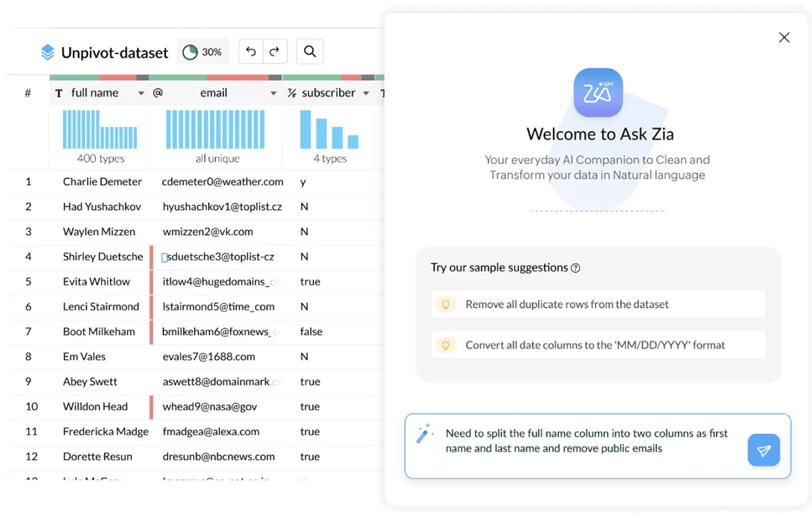Viewport: 812px width, 515px height.
Task: Open the search tool
Action: (310, 51)
